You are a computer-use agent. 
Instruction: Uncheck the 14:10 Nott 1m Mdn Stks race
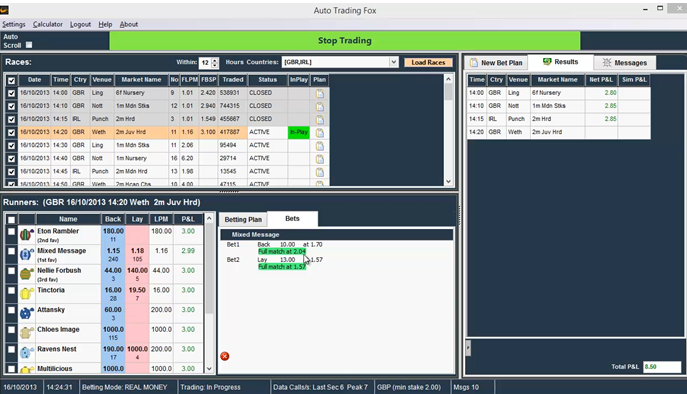coord(11,106)
